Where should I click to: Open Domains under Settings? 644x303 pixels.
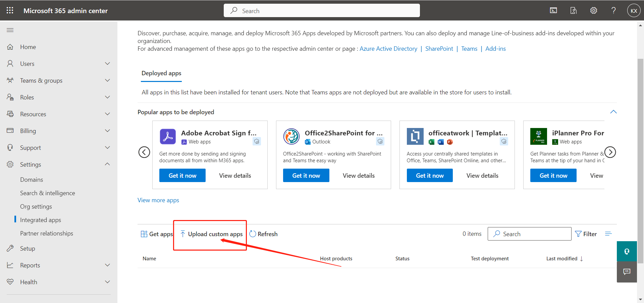tap(32, 180)
